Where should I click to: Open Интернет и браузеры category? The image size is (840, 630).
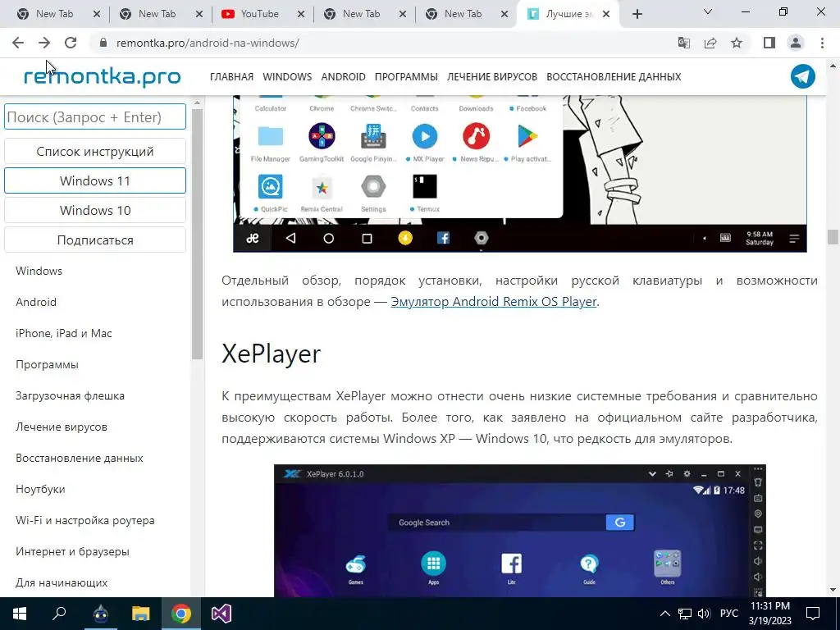tap(72, 551)
